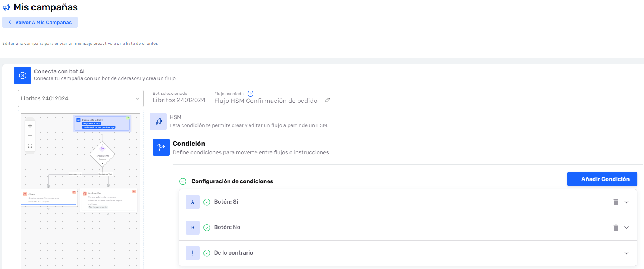Click the Configuración de condiciones title

click(x=232, y=181)
